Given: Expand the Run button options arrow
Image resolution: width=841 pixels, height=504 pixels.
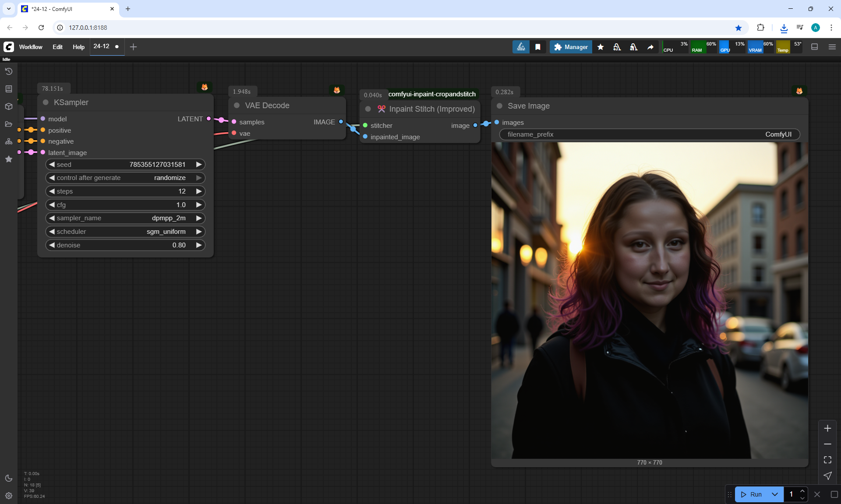Looking at the screenshot, I should [x=775, y=494].
